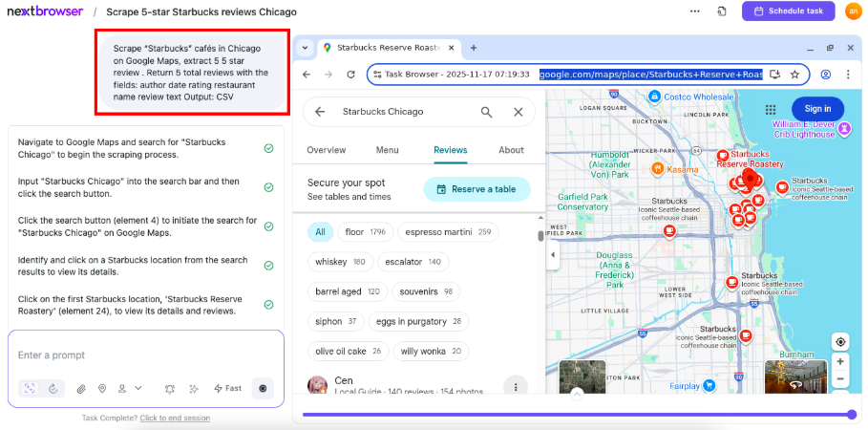868x430 pixels.
Task: Open the orange 'an' user avatar
Action: [853, 11]
